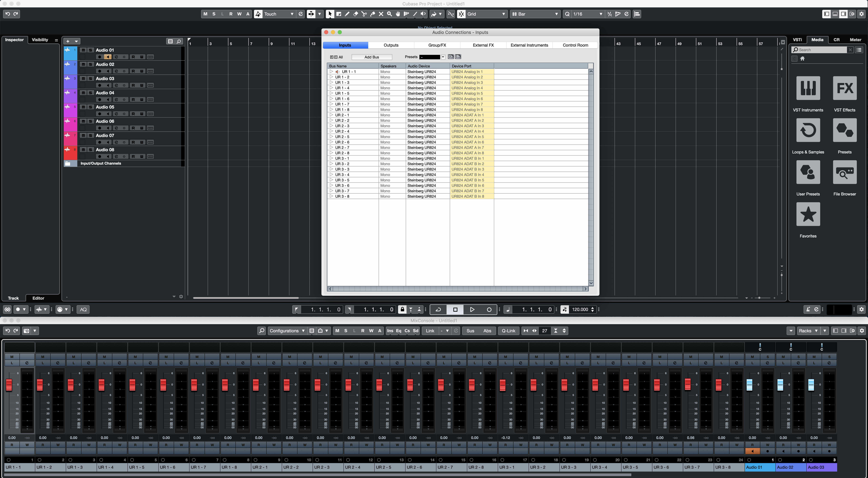Expand the UR 2 - 1 bus row
This screenshot has width=868, height=478.
[331, 115]
